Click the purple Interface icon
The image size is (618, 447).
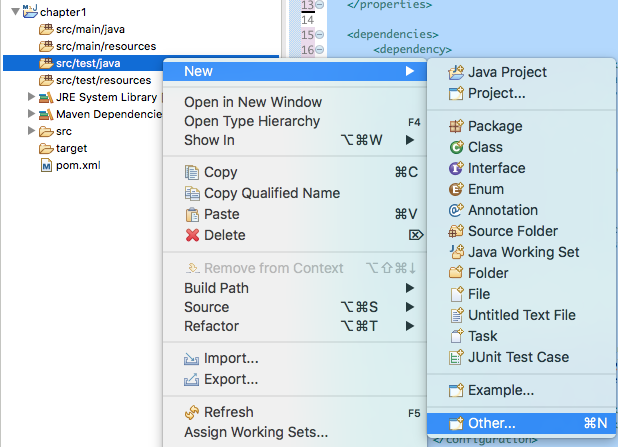456,168
